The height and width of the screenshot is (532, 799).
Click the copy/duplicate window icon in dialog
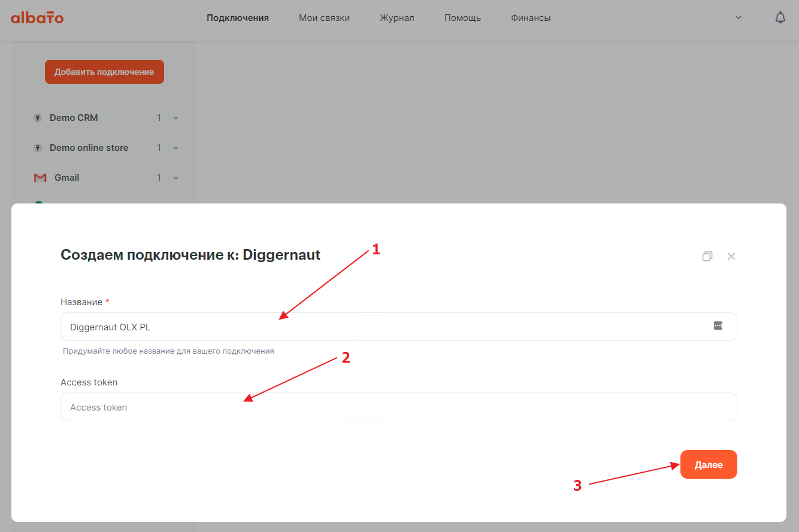pos(707,256)
